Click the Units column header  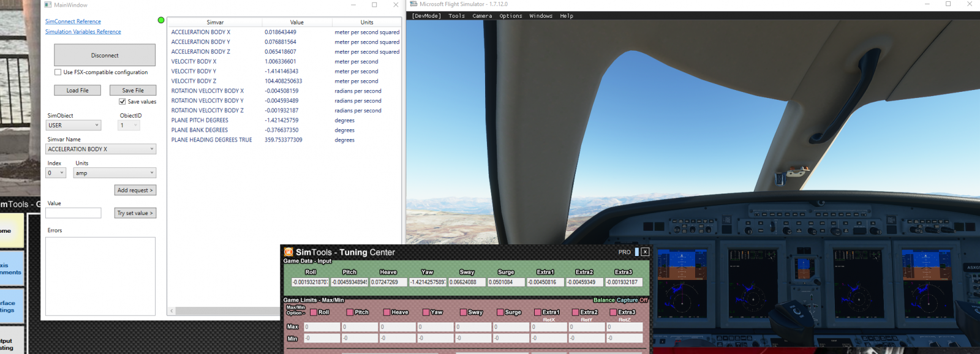367,22
